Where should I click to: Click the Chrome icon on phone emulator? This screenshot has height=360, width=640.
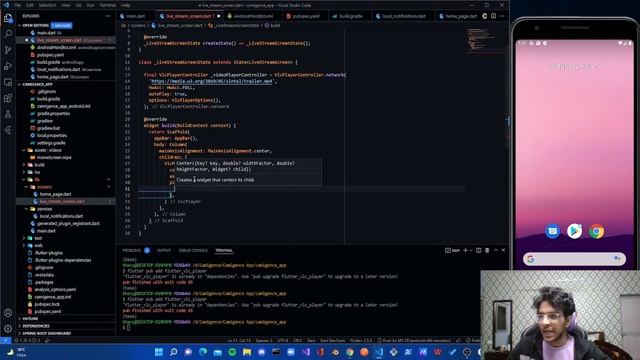coord(596,231)
